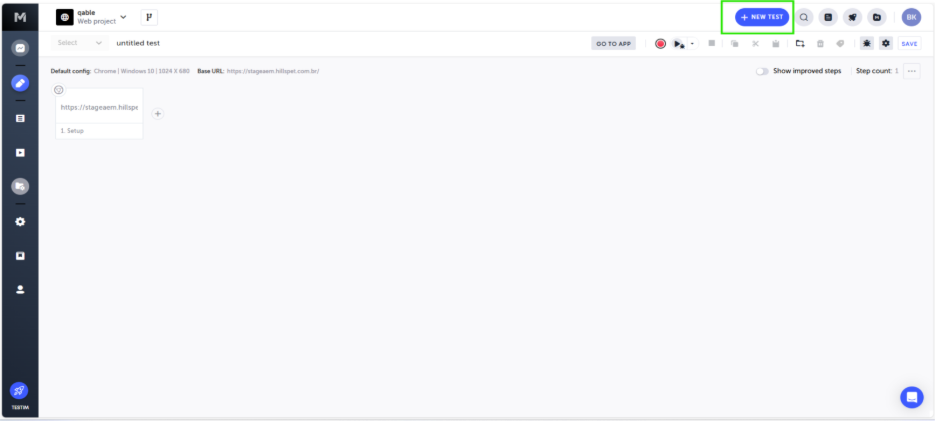Click the bug debug icon
Screen dimensions: 936x421
pos(867,44)
